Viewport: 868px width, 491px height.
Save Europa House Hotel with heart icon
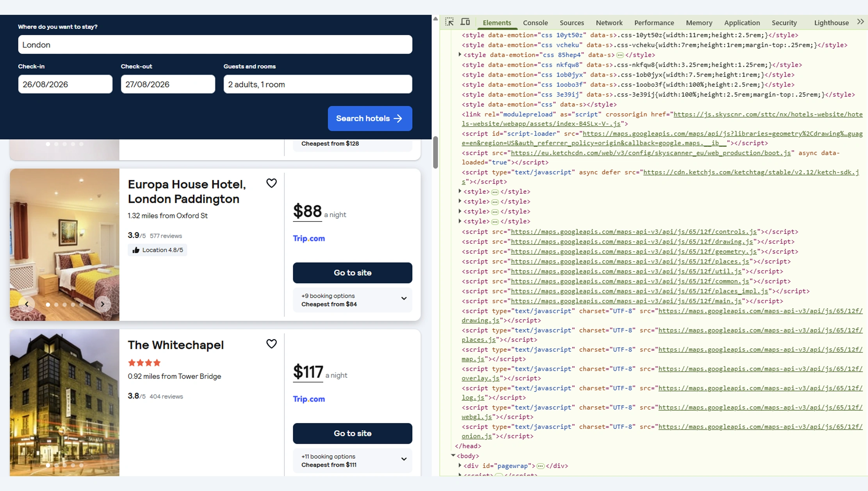[x=271, y=183]
